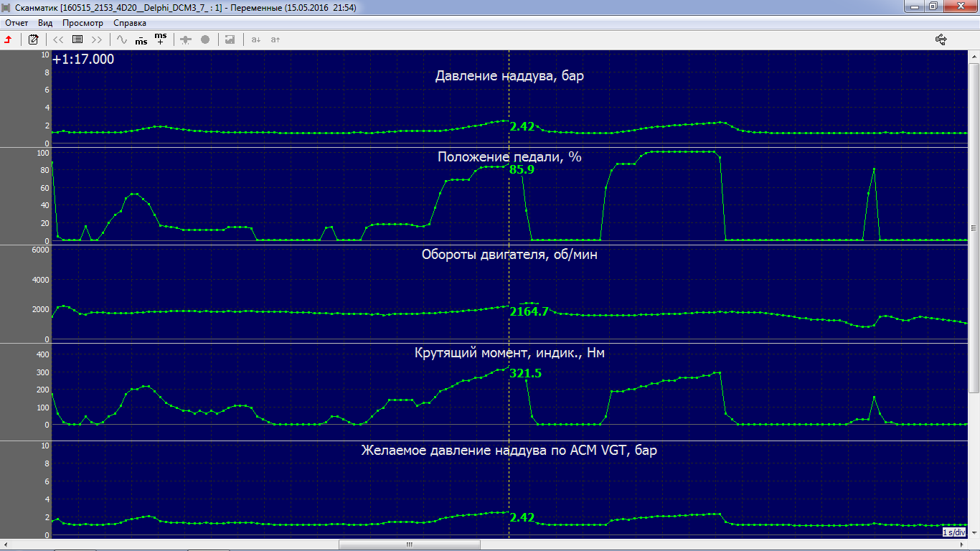Click the 'a' down arrow sort icon

click(x=255, y=39)
